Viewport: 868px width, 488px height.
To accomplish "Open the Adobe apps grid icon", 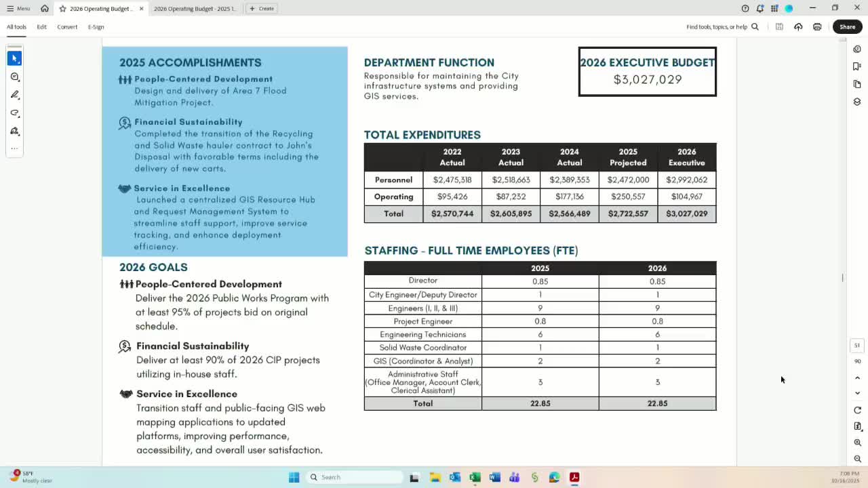I will coord(774,8).
